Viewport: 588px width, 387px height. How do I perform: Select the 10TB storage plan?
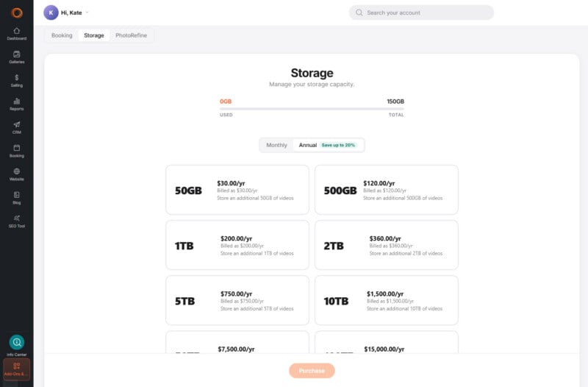[x=387, y=300]
